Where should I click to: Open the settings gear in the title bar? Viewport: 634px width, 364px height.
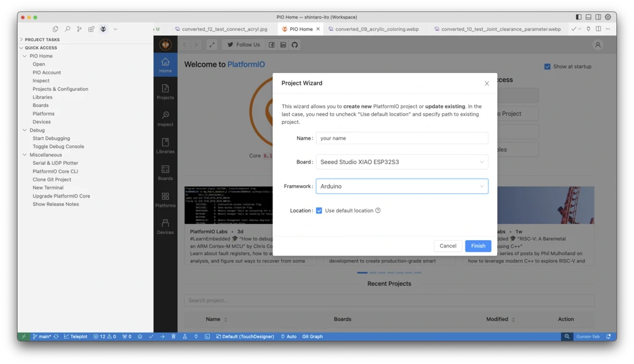[x=608, y=17]
